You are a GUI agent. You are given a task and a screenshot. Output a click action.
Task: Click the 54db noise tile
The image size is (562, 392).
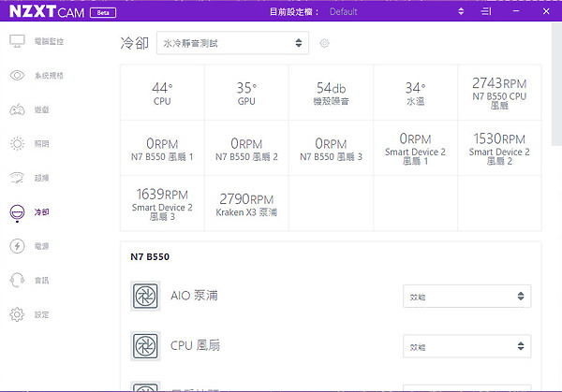tap(331, 93)
